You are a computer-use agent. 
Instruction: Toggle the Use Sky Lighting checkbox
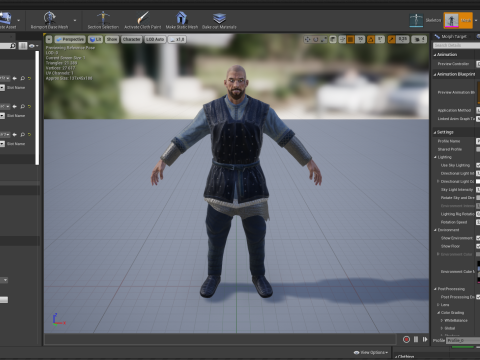click(x=478, y=165)
